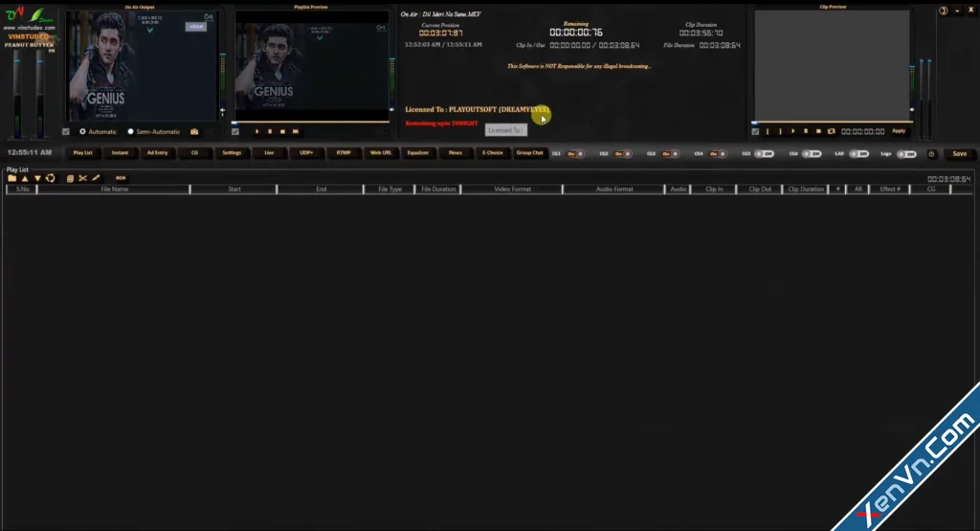Open the Settings tab

click(x=232, y=153)
